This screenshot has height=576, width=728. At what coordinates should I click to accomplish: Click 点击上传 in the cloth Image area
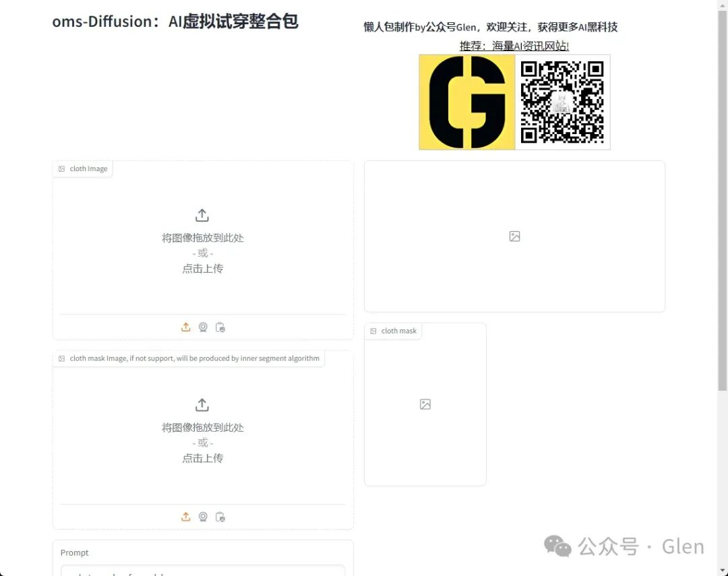click(x=202, y=268)
